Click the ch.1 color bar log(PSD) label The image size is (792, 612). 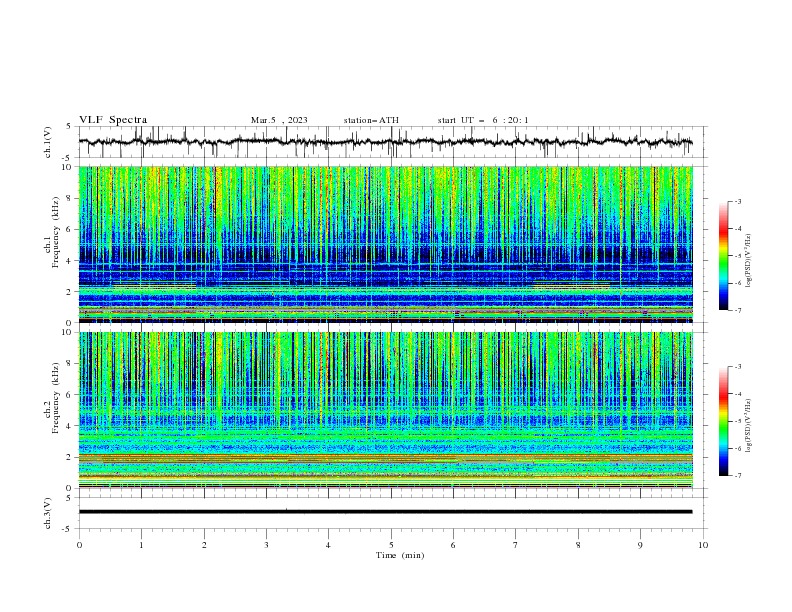(749, 261)
